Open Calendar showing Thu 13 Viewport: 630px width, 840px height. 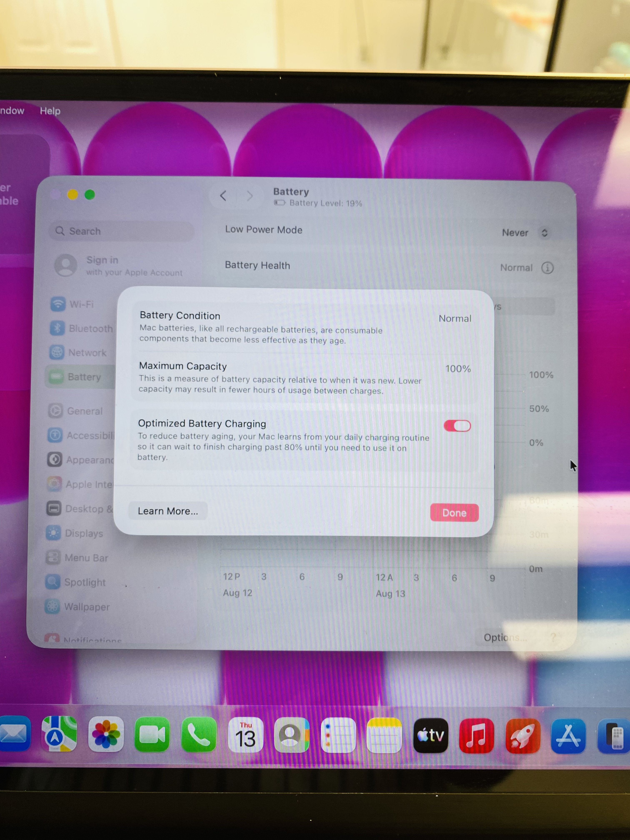(245, 735)
